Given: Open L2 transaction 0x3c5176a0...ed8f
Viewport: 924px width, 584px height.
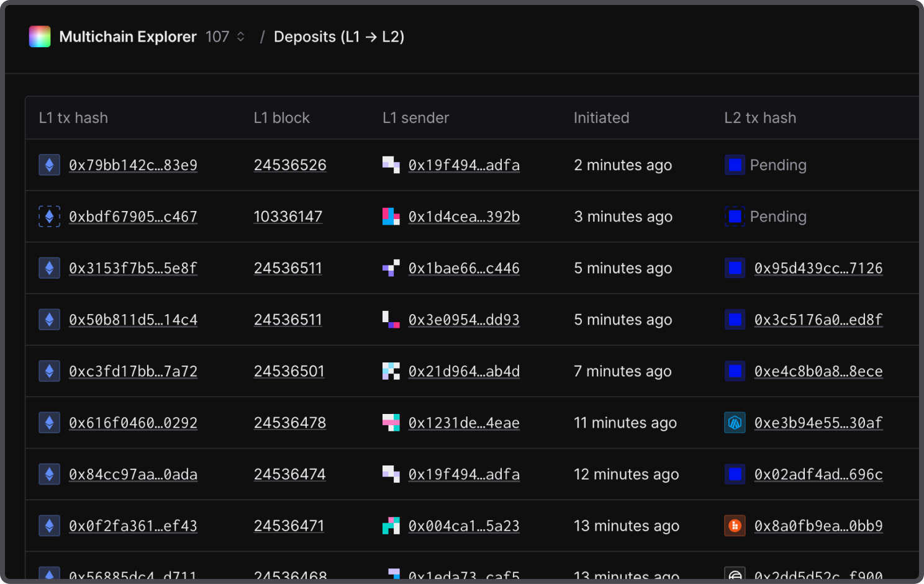Looking at the screenshot, I should 818,320.
